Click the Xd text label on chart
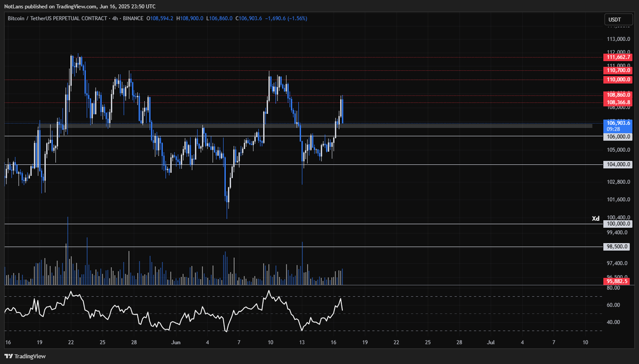 (x=596, y=219)
